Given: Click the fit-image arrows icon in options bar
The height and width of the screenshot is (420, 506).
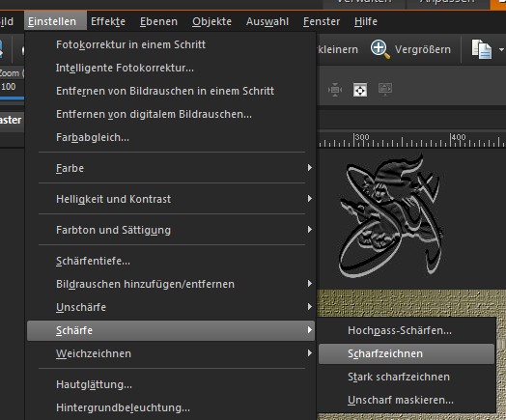Looking at the screenshot, I should point(335,90).
